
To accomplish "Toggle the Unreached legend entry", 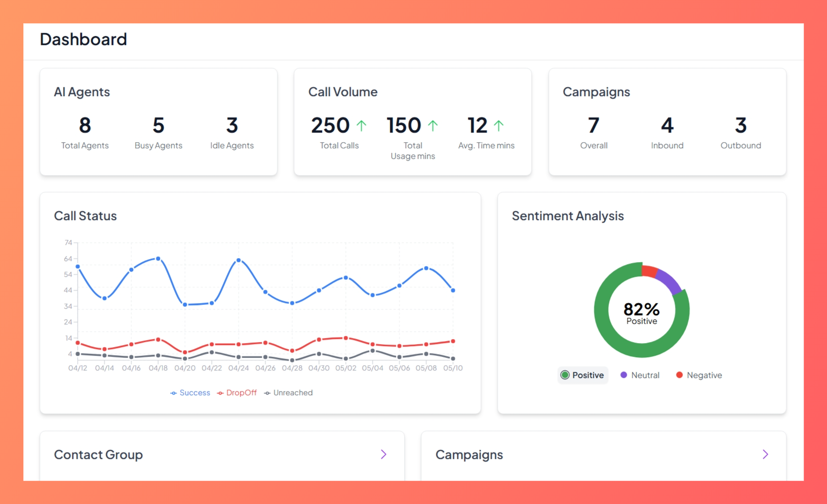I will [x=288, y=393].
